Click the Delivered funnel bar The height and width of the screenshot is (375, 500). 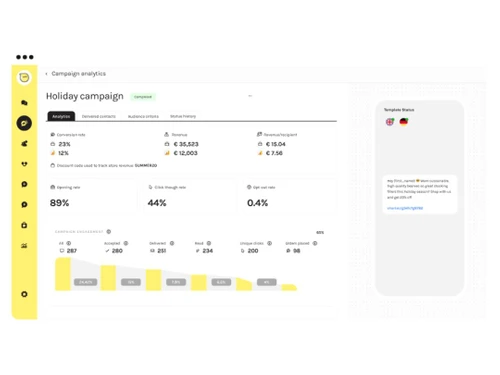pyautogui.click(x=153, y=280)
